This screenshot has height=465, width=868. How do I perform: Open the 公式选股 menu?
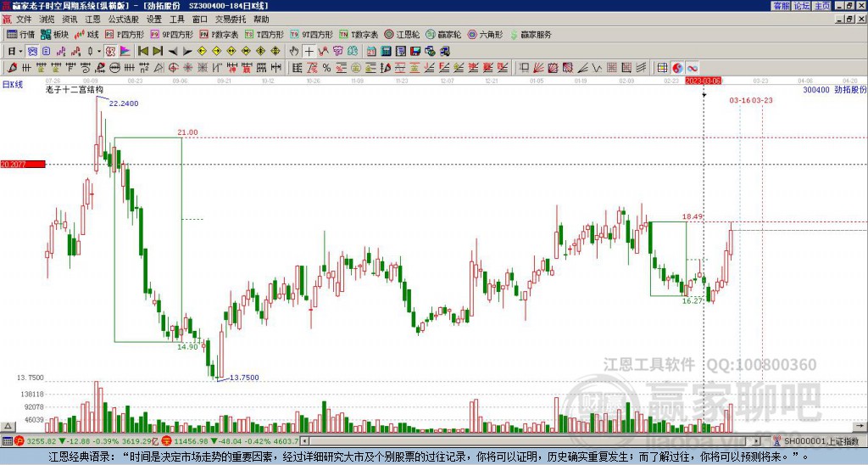click(x=124, y=20)
